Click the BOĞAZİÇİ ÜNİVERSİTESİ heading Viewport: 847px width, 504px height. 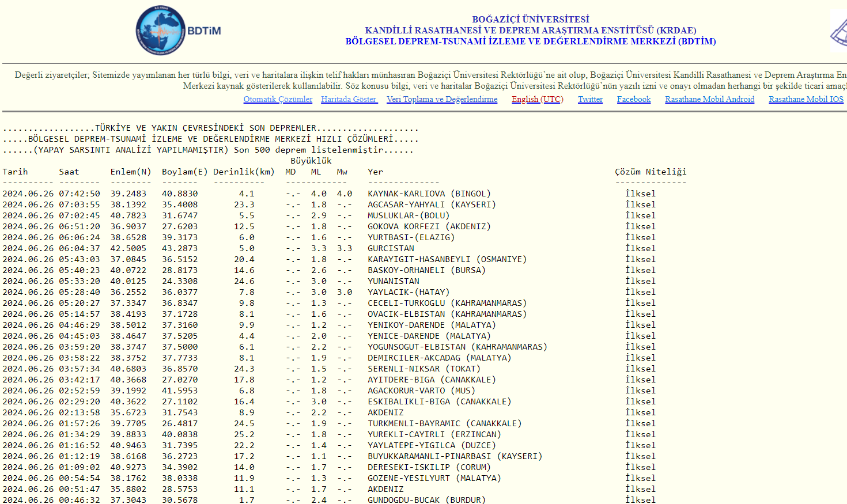point(531,19)
